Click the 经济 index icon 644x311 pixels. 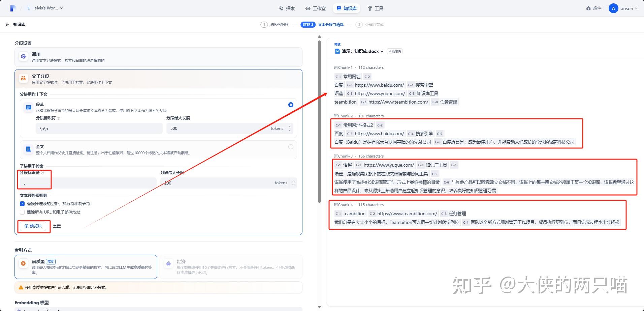tap(168, 263)
